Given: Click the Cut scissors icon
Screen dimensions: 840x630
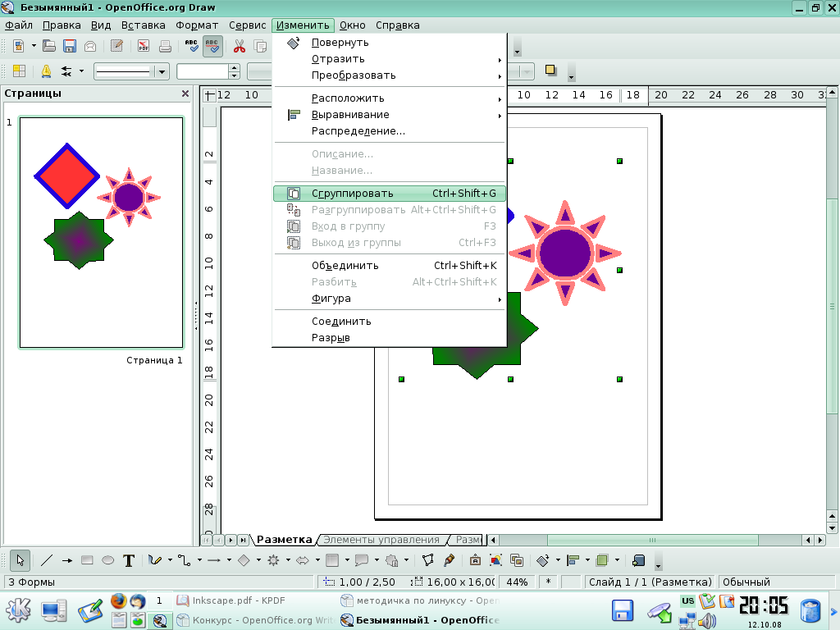Looking at the screenshot, I should click(x=240, y=46).
